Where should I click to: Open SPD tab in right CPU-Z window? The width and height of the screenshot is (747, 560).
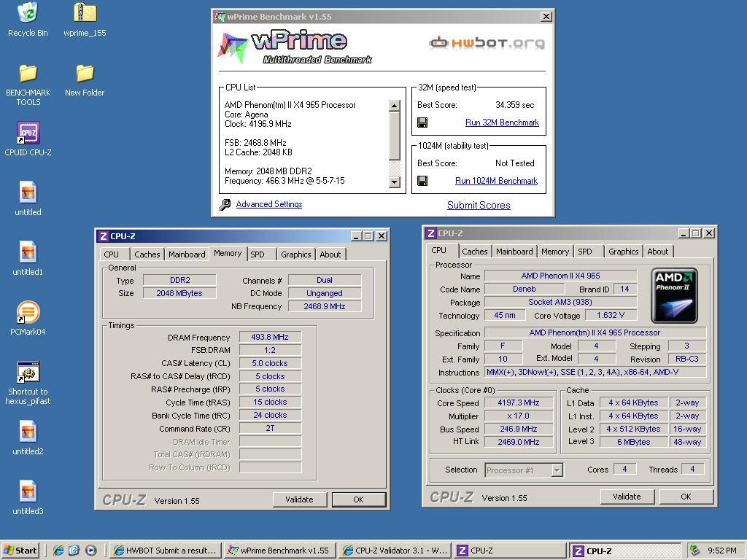[x=585, y=252]
